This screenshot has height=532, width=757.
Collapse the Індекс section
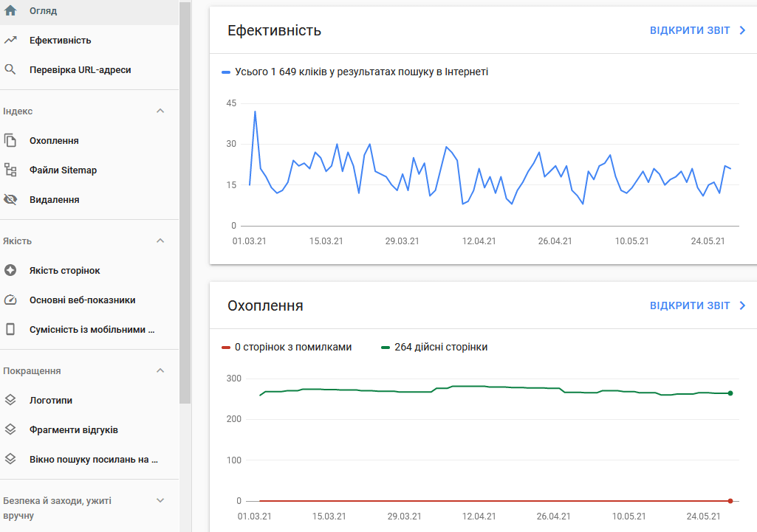click(x=160, y=111)
